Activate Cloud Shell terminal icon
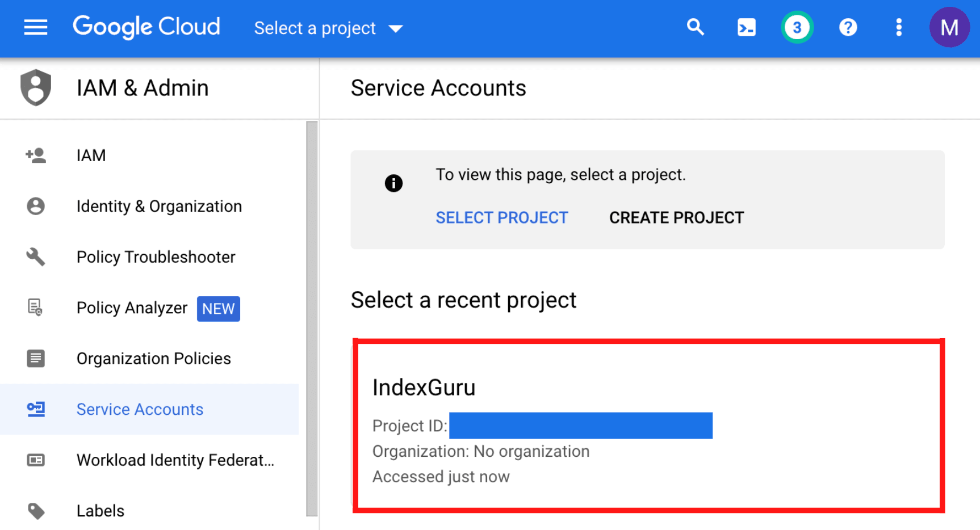980x530 pixels. (746, 27)
